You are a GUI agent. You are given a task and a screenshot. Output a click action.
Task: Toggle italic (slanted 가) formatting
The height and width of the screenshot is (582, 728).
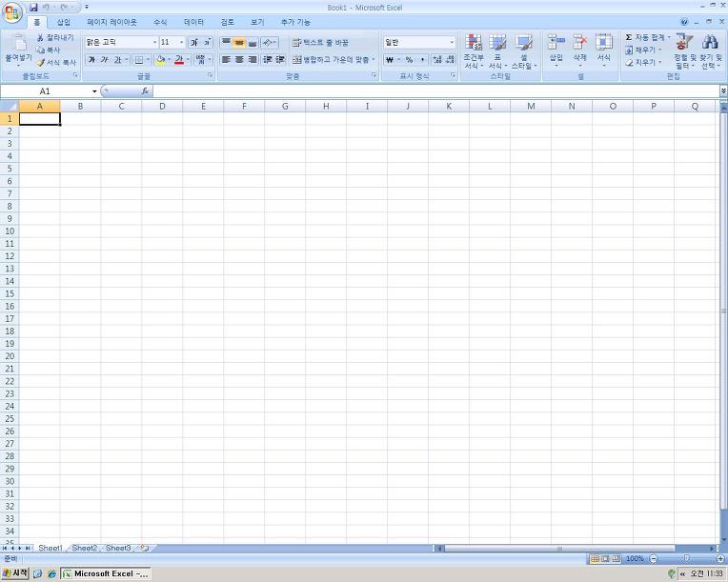pos(105,60)
